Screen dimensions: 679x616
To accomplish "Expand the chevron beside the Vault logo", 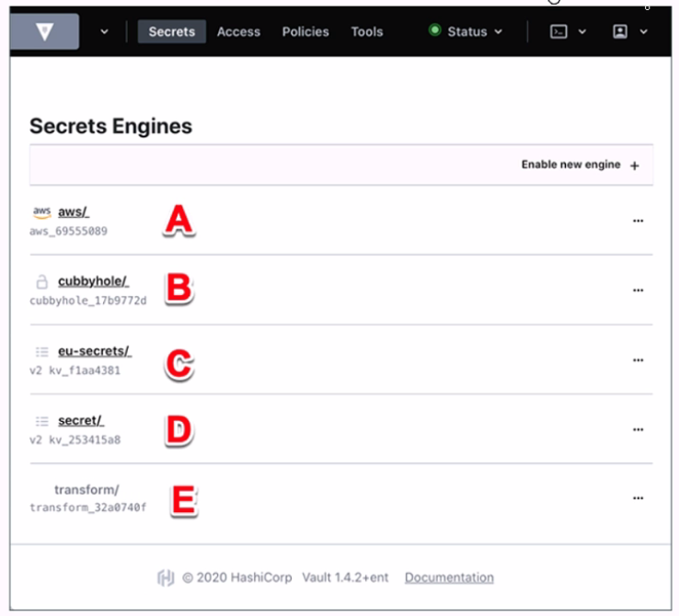I will (104, 31).
